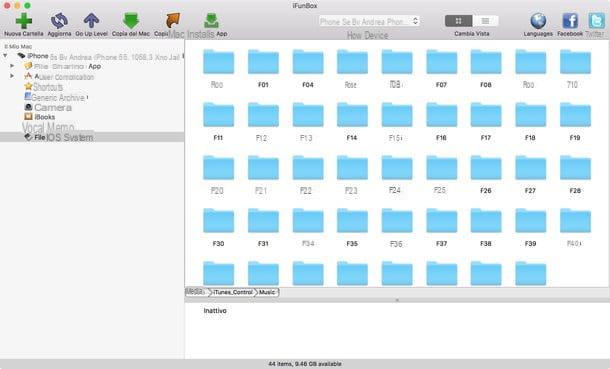Screen dimensions: 610x369
Task: Open the Languages globe icon
Action: [x=538, y=21]
